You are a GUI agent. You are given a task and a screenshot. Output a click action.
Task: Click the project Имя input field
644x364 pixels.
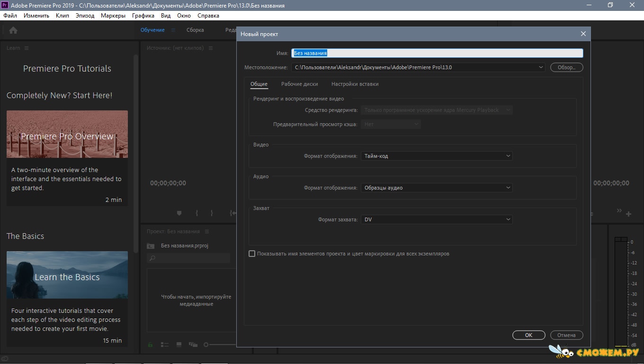[437, 53]
